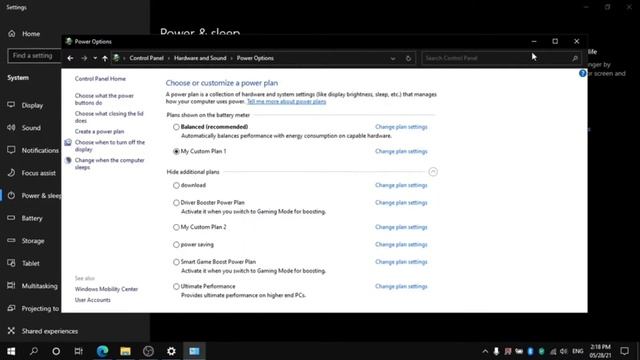Change plan settings for My Custom Plan 1
Screen dimensions: 640x360
pos(401,151)
